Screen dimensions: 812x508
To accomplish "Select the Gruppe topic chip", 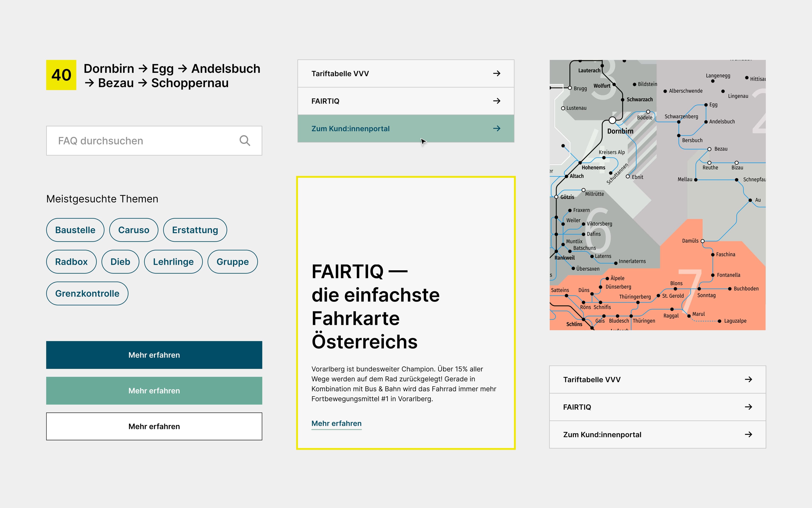I will pos(233,262).
